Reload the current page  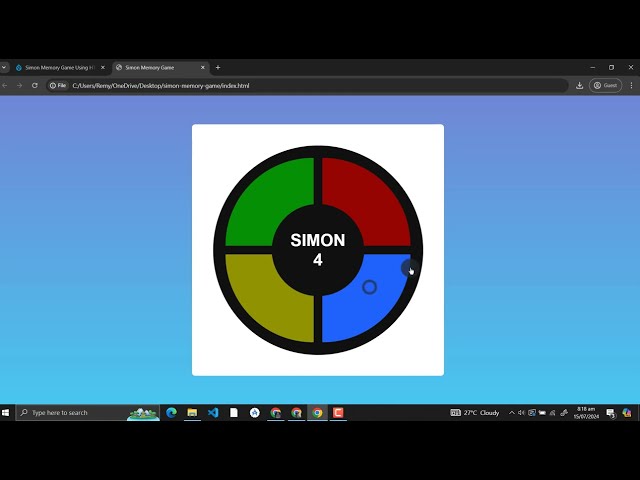click(35, 86)
